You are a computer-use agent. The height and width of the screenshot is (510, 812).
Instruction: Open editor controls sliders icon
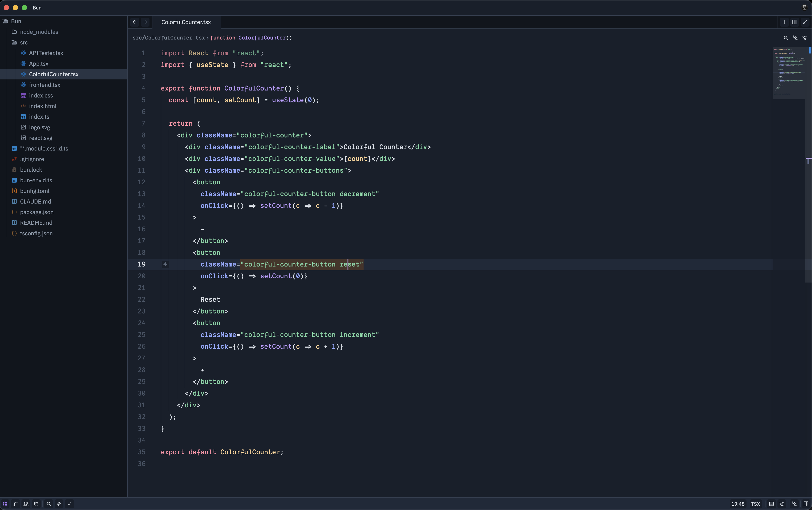tap(804, 38)
